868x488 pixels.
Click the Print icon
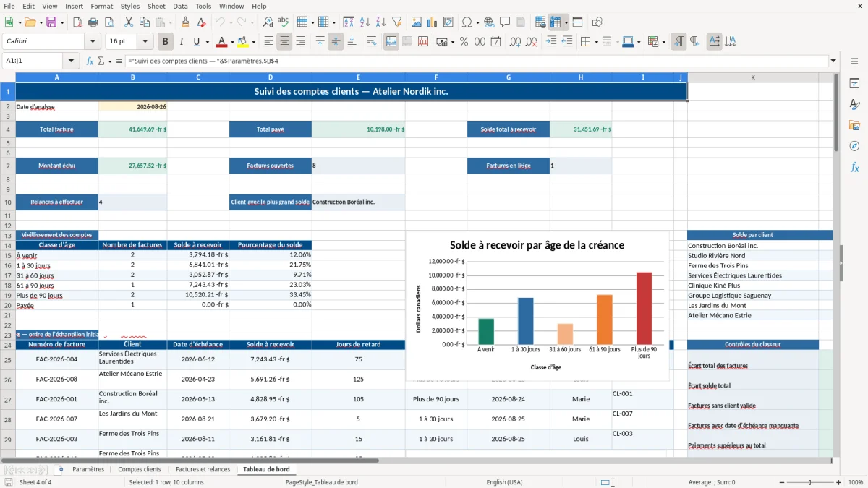[93, 22]
